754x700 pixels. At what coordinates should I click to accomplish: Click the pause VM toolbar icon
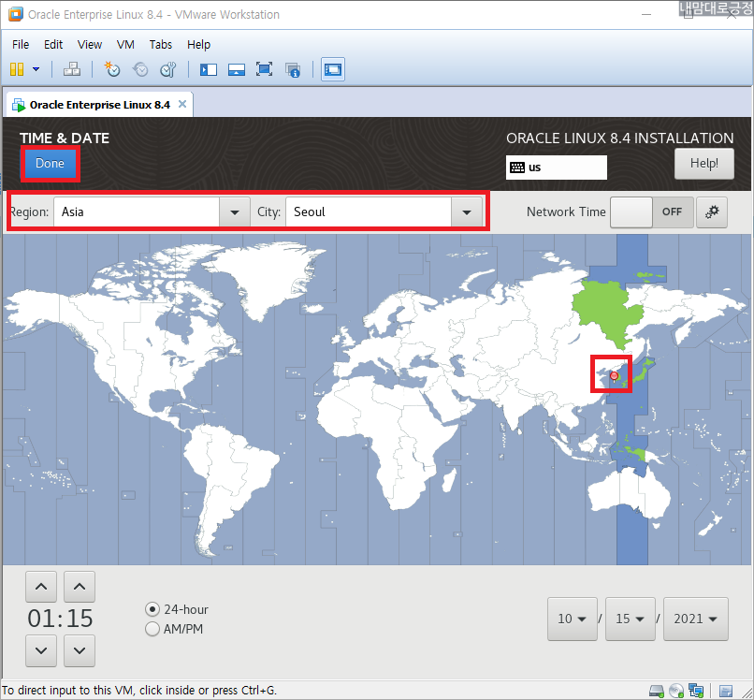pos(17,69)
